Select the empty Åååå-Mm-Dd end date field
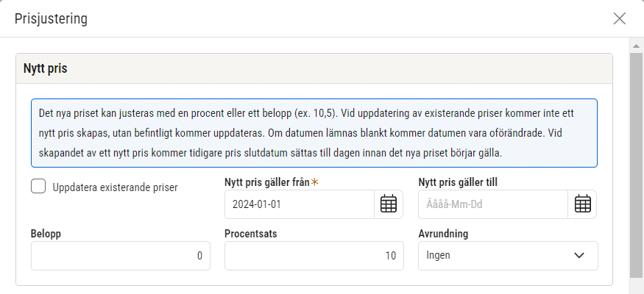 click(493, 204)
